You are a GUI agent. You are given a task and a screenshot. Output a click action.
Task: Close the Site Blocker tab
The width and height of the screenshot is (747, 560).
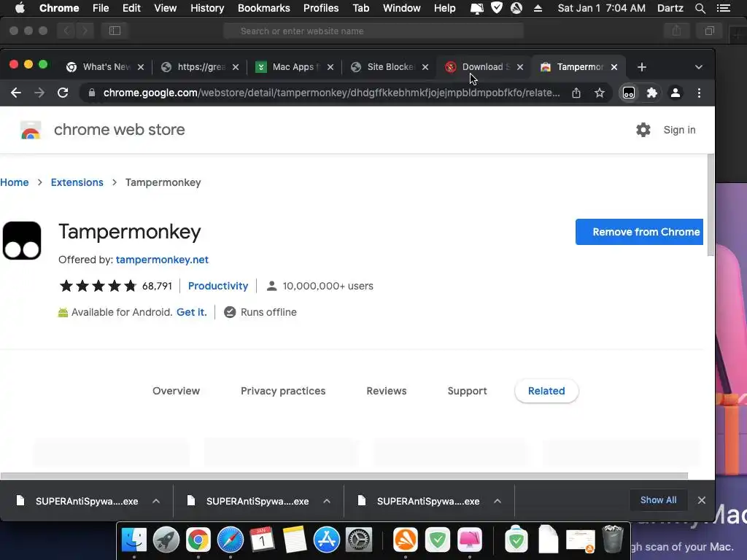(x=425, y=67)
